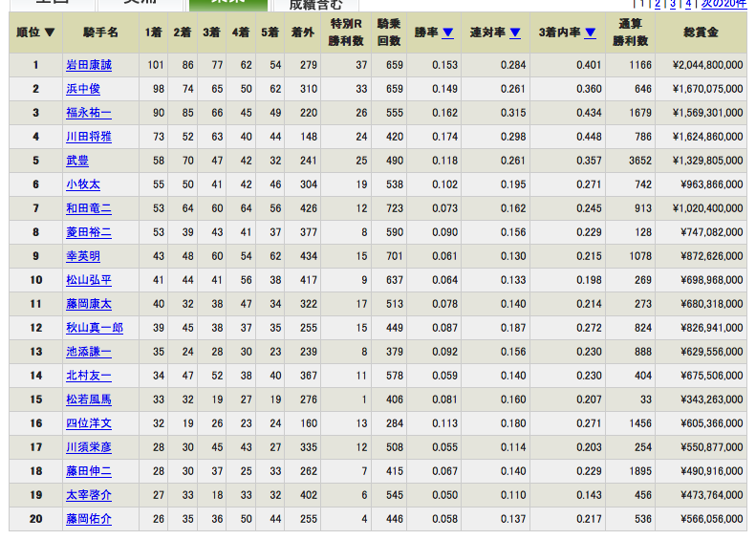756x540 pixels.
Task: Go to page 4 of results
Action: 688,4
